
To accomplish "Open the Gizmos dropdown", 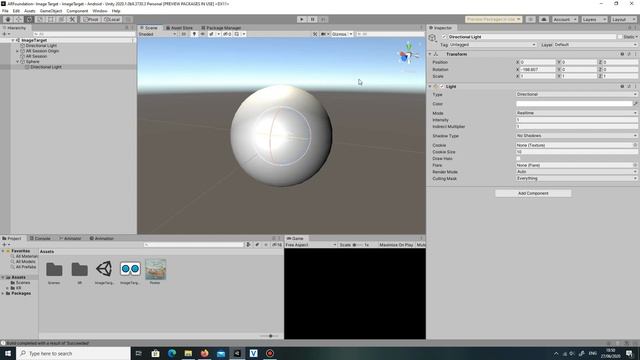I will coord(342,34).
